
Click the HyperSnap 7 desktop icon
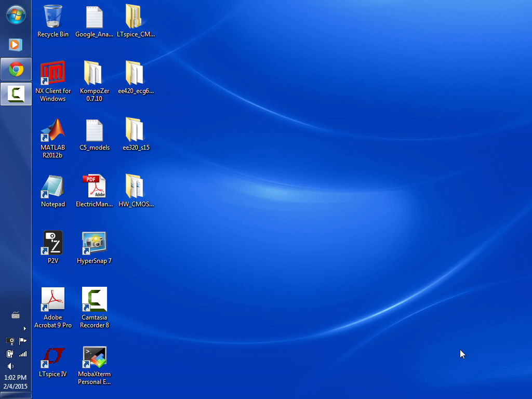[x=95, y=244]
